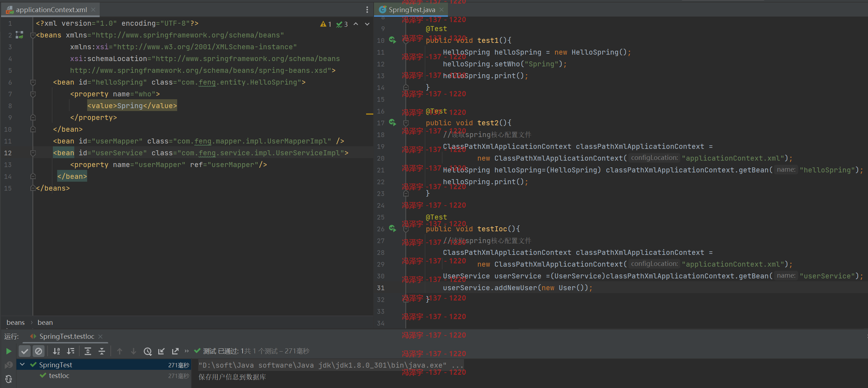Screen dimensions: 868x388
Task: Switch to applicationContext.xml editor tab
Action: click(51, 10)
